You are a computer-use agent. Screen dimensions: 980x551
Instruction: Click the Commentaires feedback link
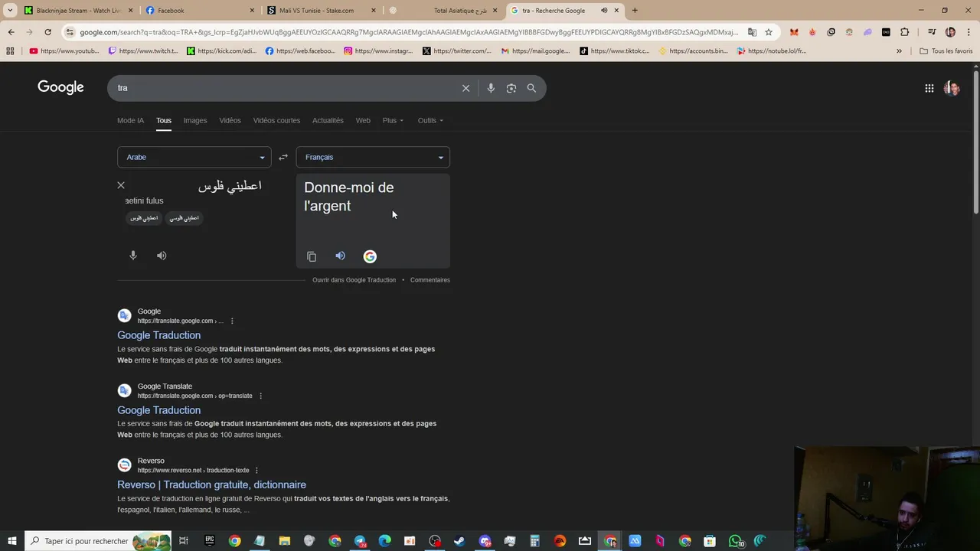[430, 280]
